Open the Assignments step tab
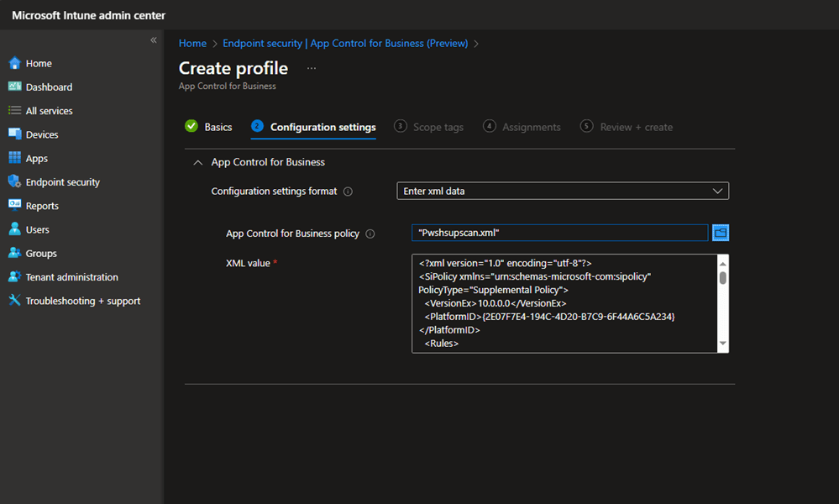 click(522, 127)
